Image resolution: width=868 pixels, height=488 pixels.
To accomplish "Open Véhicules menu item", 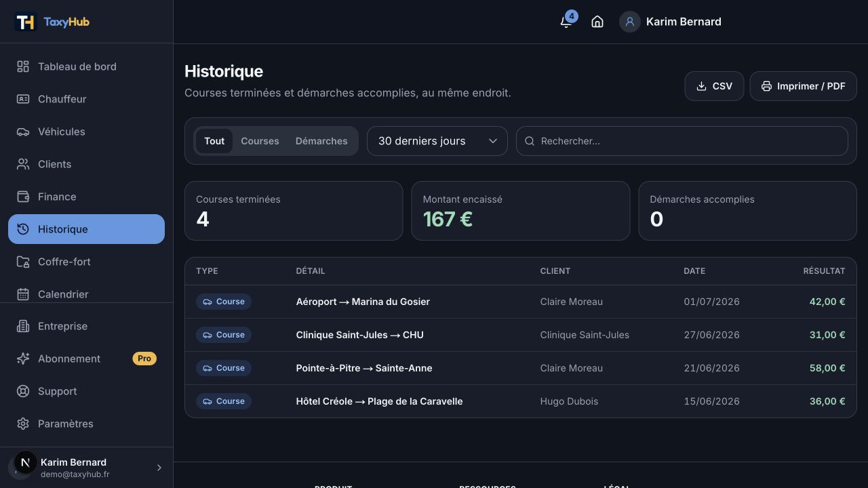I will point(86,131).
